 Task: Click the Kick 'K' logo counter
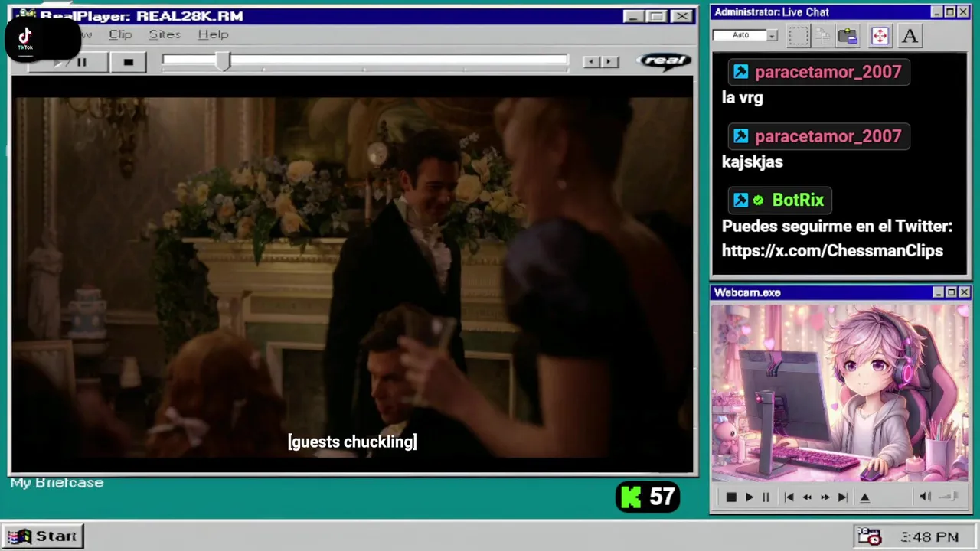click(x=631, y=497)
